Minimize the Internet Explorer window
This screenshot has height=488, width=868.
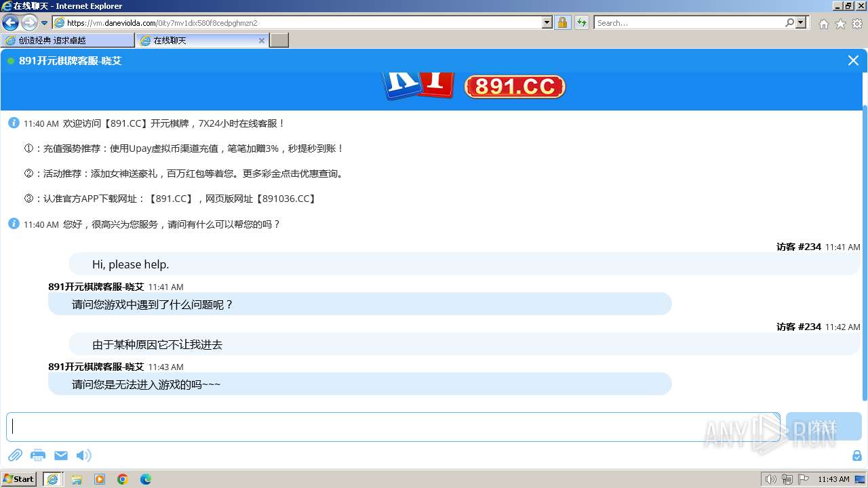click(x=837, y=5)
